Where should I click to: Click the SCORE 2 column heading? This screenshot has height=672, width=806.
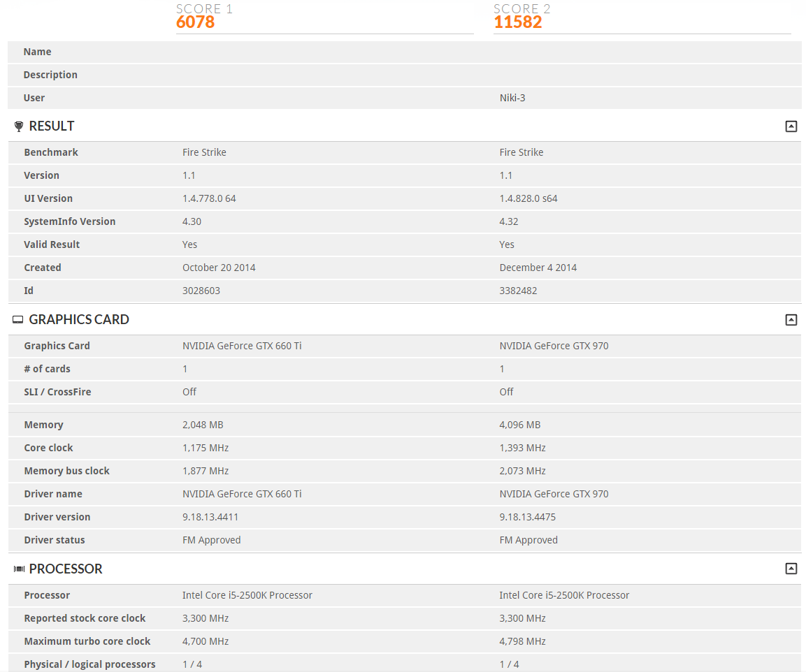coord(521,9)
